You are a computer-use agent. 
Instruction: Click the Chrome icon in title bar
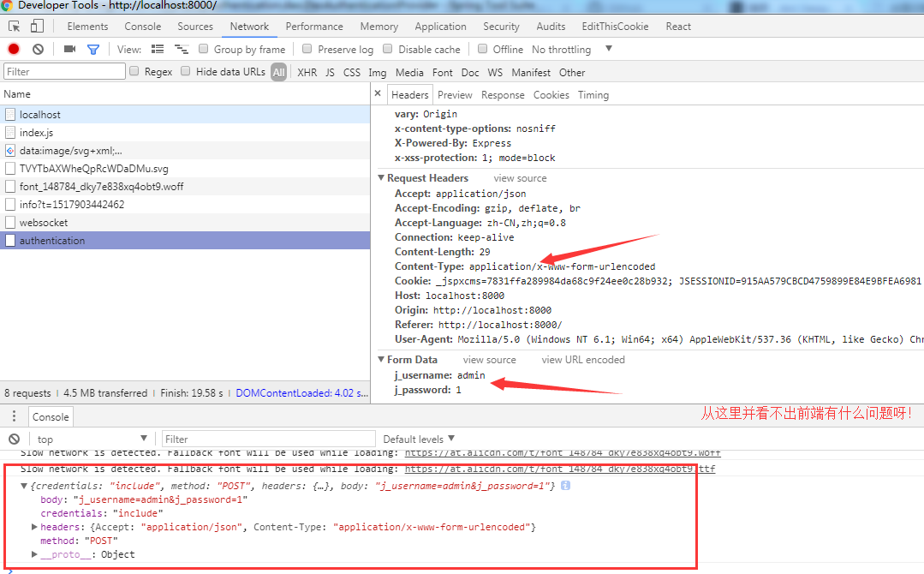[7, 5]
